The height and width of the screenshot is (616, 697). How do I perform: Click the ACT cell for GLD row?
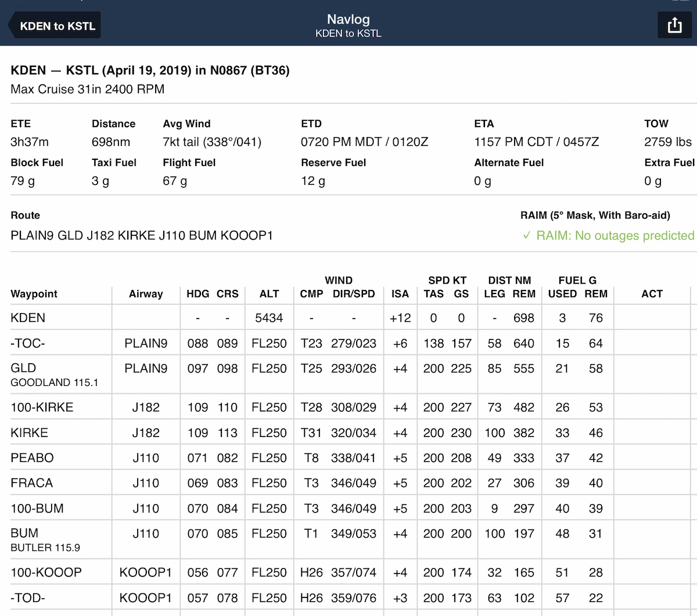coord(652,374)
